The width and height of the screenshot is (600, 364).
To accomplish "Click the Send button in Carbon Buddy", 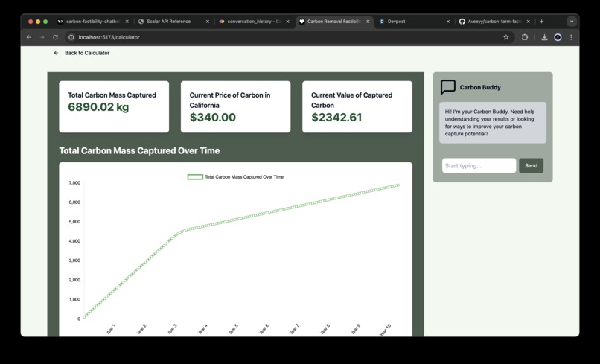I will pos(531,165).
